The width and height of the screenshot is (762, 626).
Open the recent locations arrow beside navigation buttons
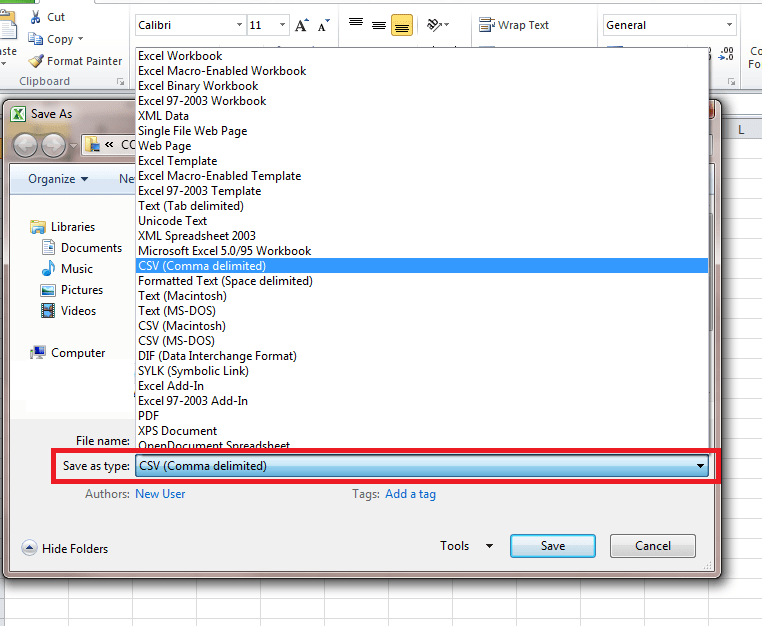(73, 145)
